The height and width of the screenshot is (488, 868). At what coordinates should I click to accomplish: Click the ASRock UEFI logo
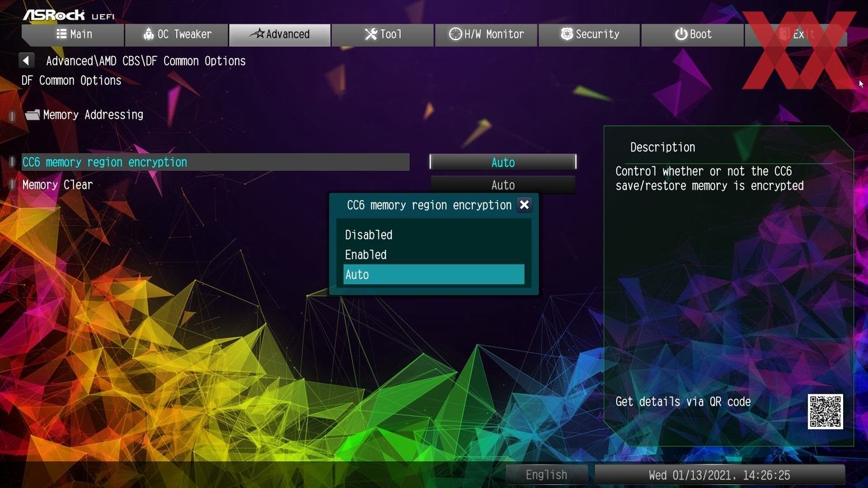tap(68, 14)
